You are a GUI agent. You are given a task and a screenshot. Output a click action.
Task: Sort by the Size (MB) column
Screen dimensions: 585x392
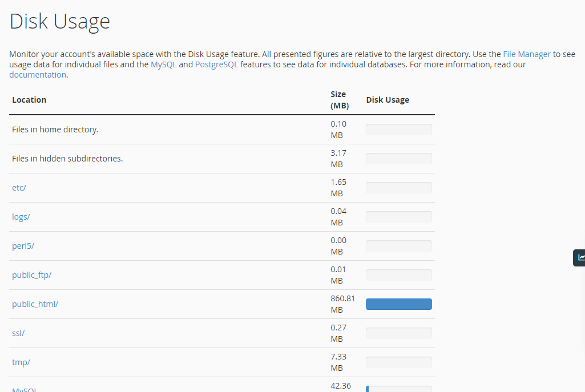tap(338, 100)
